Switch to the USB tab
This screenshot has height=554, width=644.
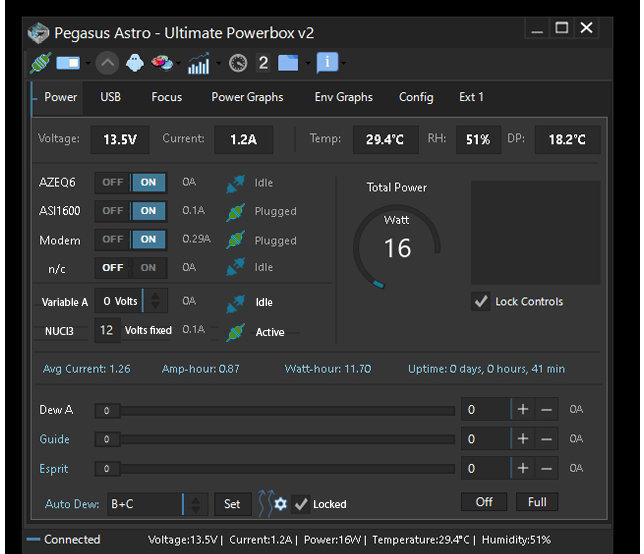110,97
